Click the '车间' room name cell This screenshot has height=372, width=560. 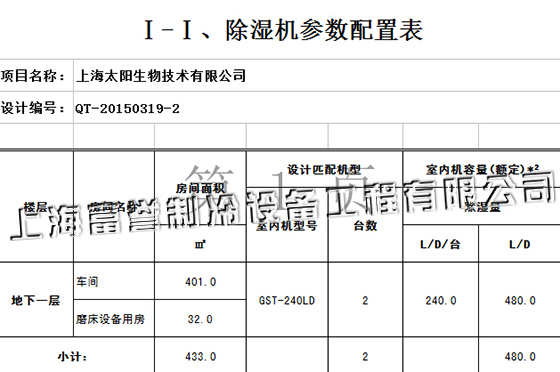tap(114, 282)
